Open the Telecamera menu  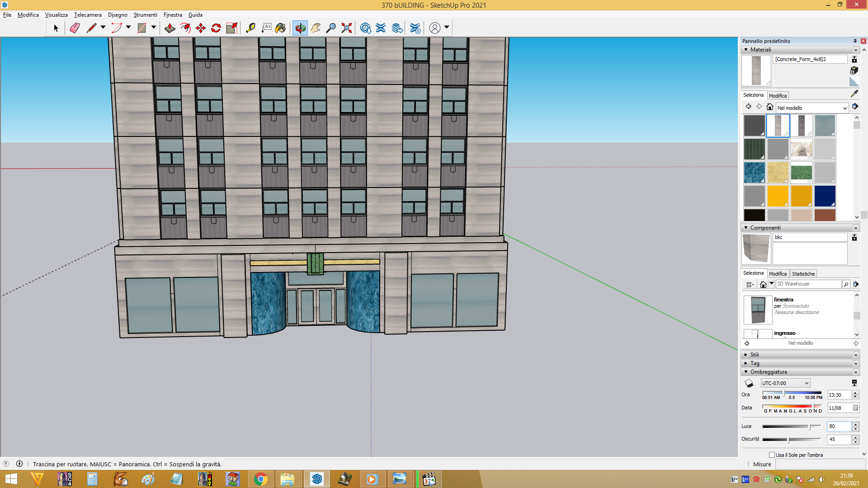tap(88, 15)
